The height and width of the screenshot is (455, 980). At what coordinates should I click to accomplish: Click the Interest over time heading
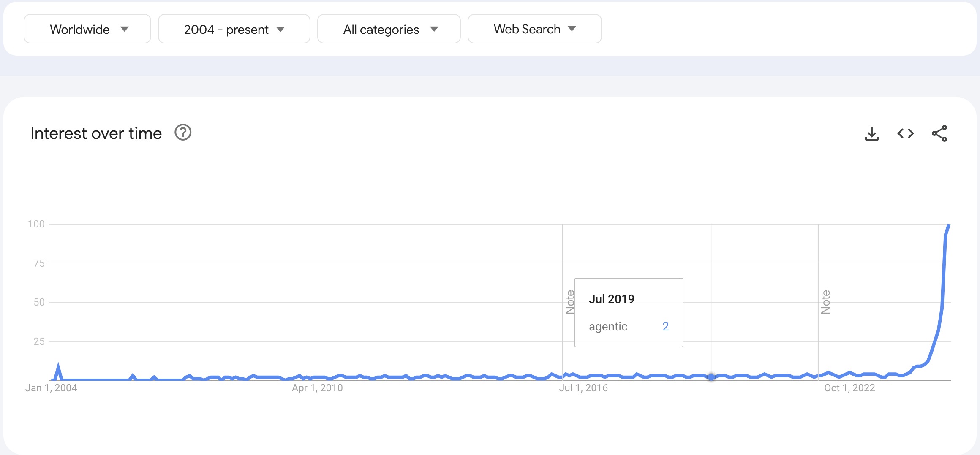(96, 133)
